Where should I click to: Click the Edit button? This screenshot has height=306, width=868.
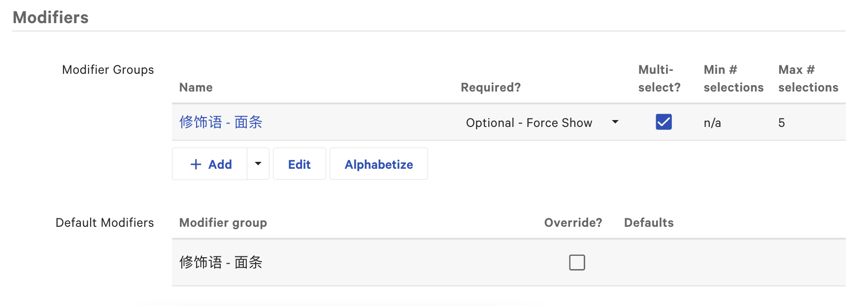click(299, 164)
